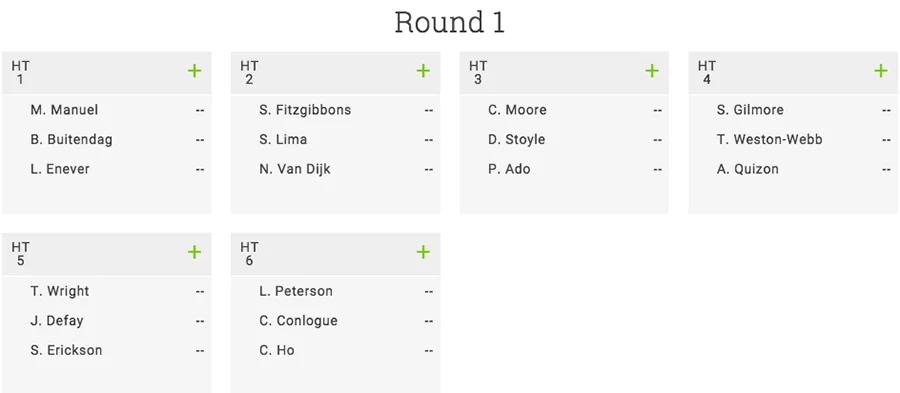Click the green plus icon on HT 3
Viewport: 900px width, 393px height.
[x=652, y=71]
